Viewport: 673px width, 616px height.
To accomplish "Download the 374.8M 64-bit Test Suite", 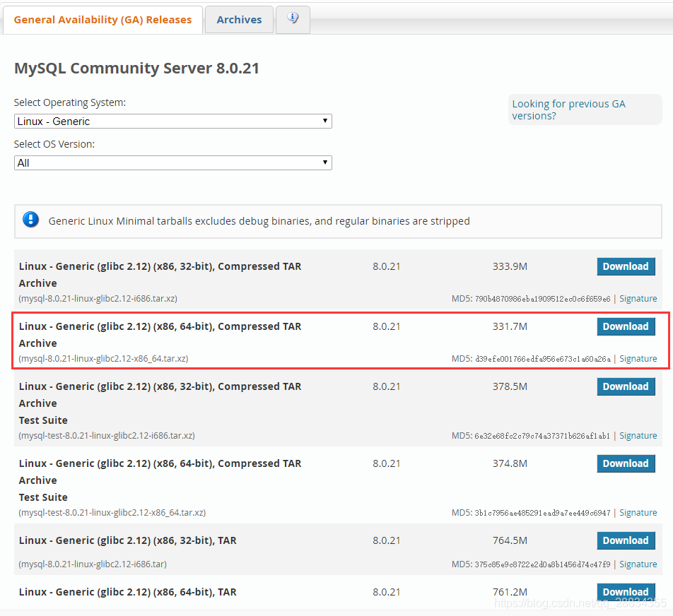I will tap(626, 463).
